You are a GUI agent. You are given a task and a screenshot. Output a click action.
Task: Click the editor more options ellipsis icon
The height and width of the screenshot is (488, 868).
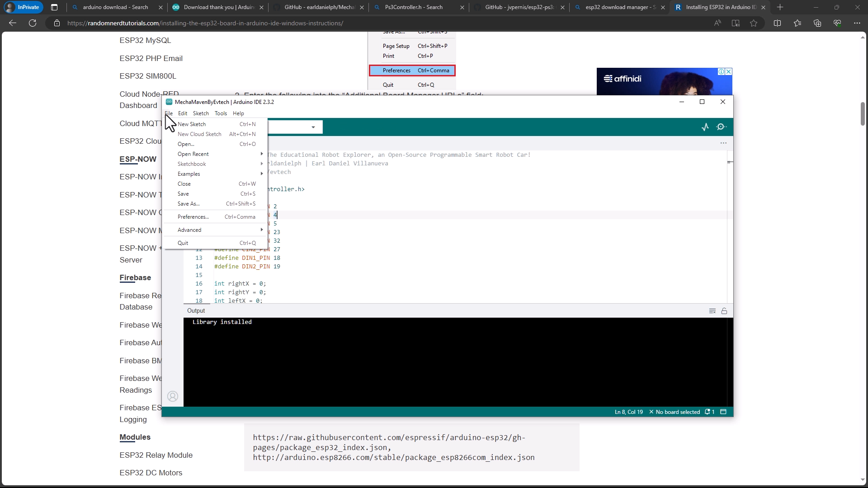pyautogui.click(x=723, y=143)
